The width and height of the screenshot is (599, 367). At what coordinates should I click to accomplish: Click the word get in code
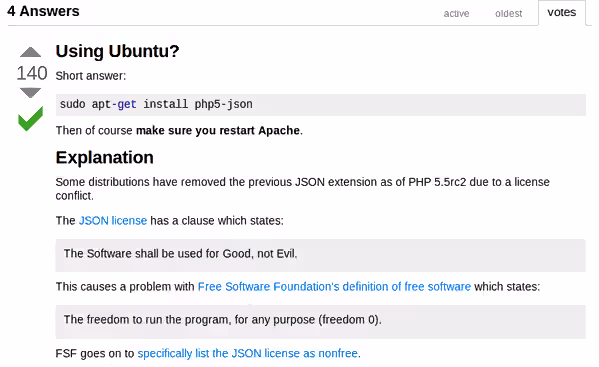click(x=127, y=104)
